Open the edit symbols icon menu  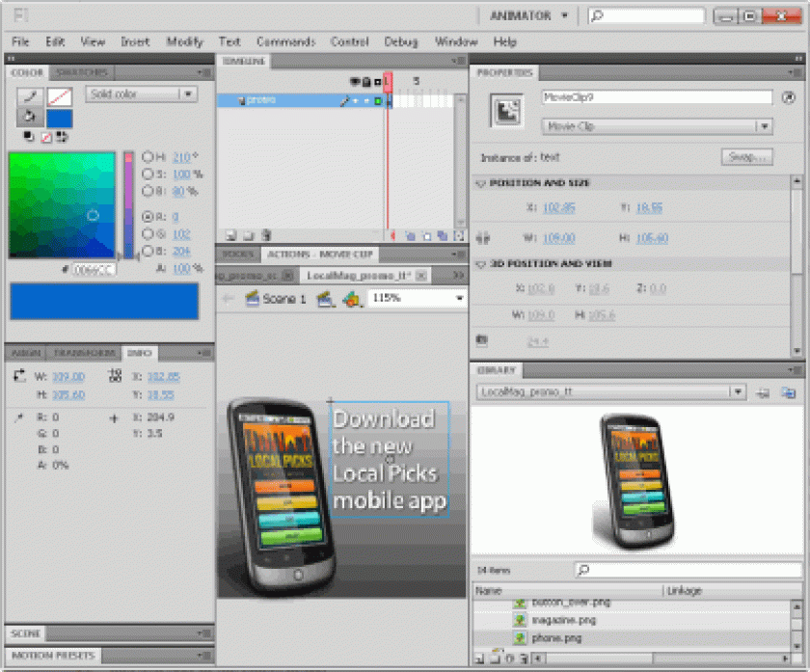351,299
